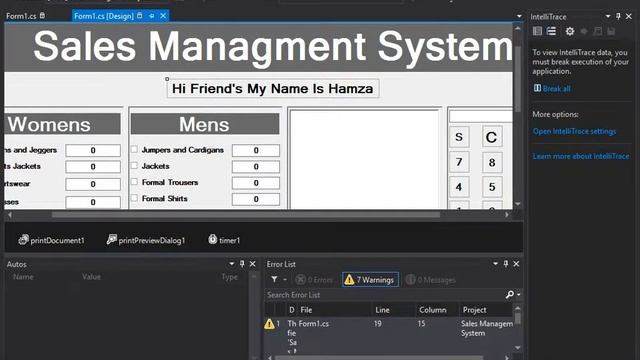
Task: Click the Search Error List field
Action: click(384, 295)
